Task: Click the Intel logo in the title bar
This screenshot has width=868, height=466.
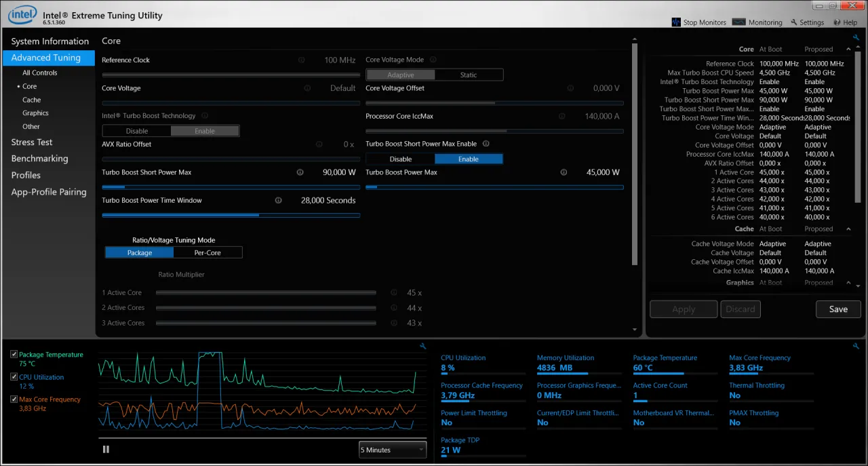Action: click(21, 15)
